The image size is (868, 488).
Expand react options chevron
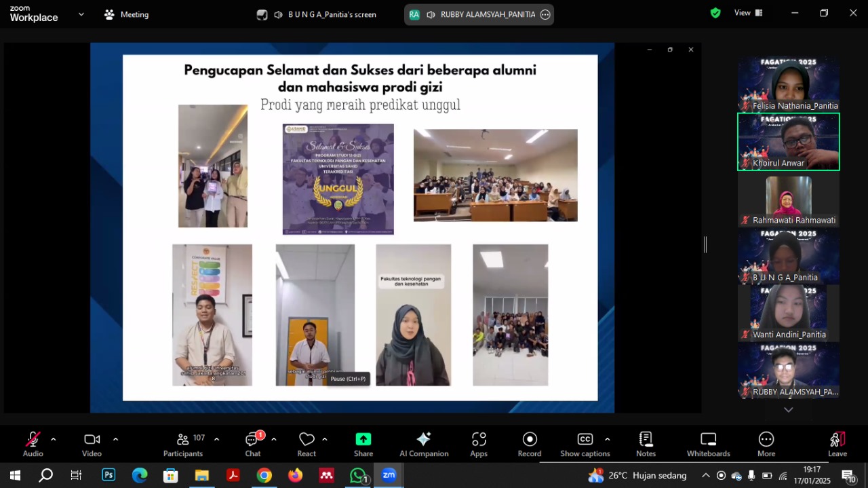click(x=325, y=439)
